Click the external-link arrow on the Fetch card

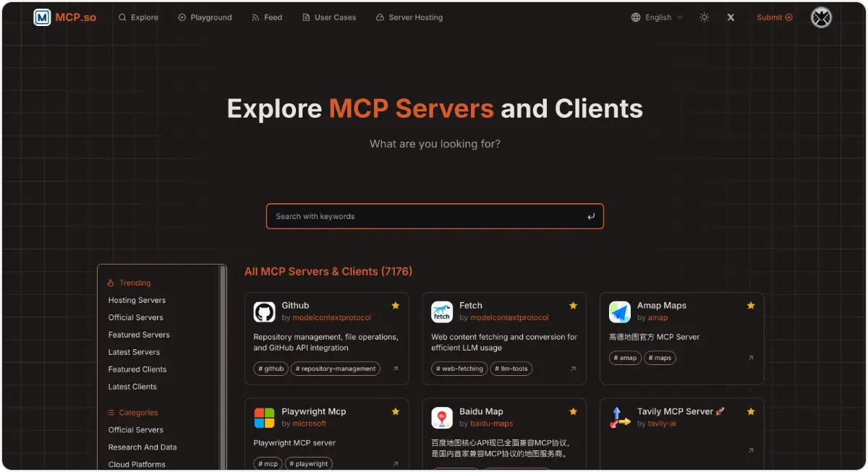point(573,369)
